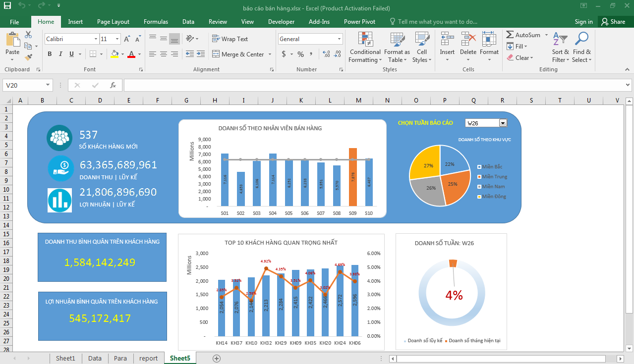Image resolution: width=634 pixels, height=364 pixels.
Task: Increase font size with the large A icon
Action: [x=127, y=39]
